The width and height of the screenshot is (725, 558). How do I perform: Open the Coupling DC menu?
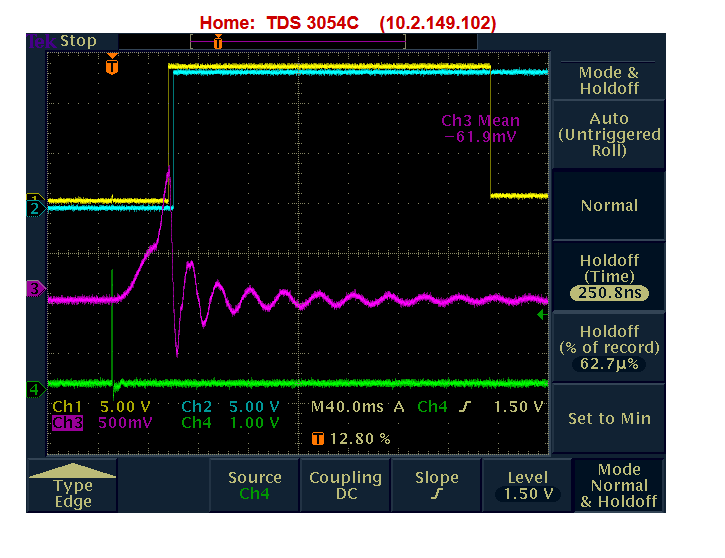[345, 486]
